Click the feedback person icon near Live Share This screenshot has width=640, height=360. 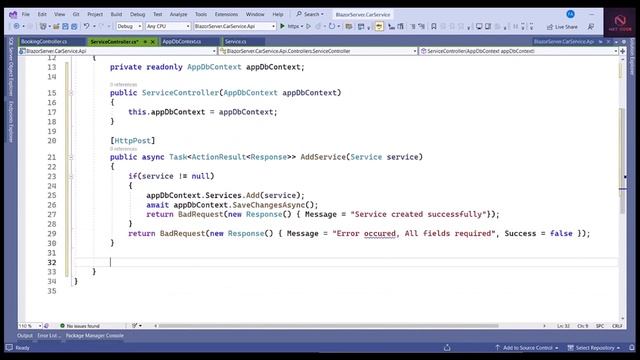point(591,27)
